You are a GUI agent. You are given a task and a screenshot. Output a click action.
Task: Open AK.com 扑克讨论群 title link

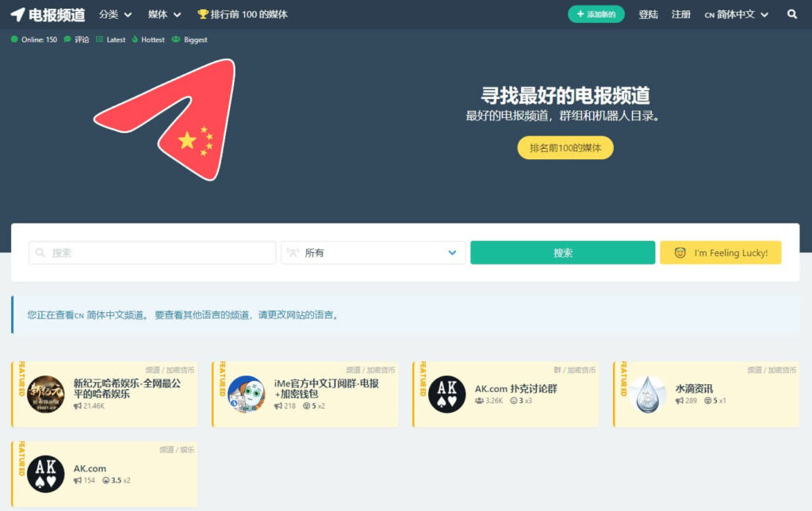[515, 389]
